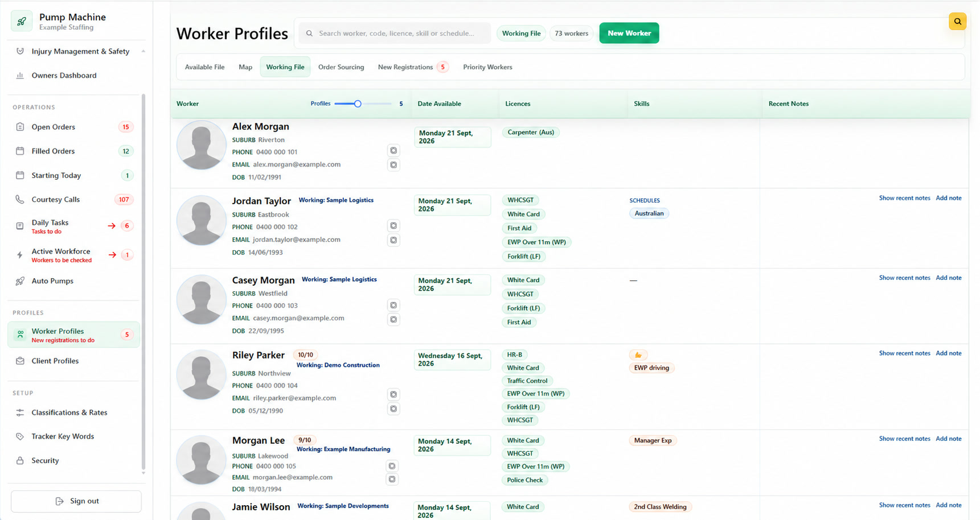Click the calendar icon beside Filled Orders
Viewport: 980px width, 520px height.
tap(20, 151)
